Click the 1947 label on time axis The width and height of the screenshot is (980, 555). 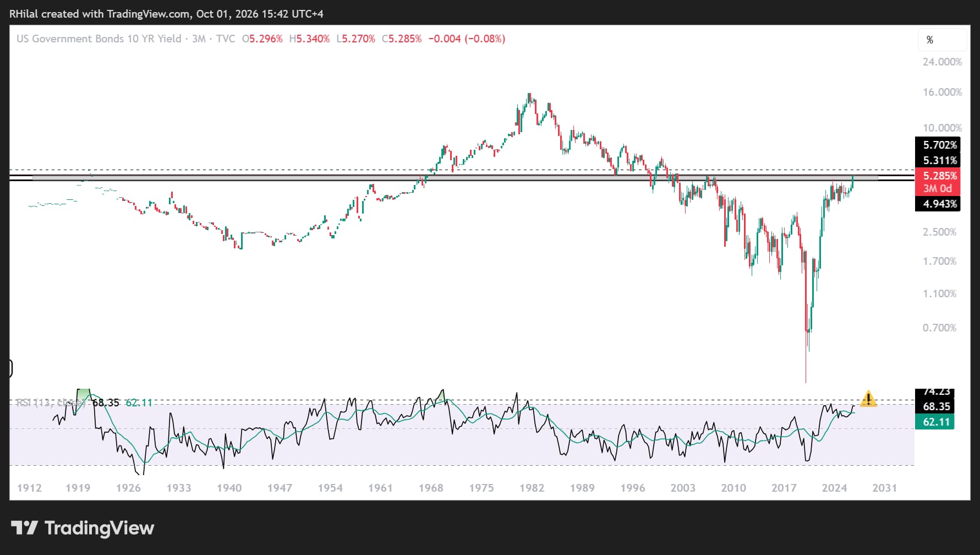(x=280, y=488)
